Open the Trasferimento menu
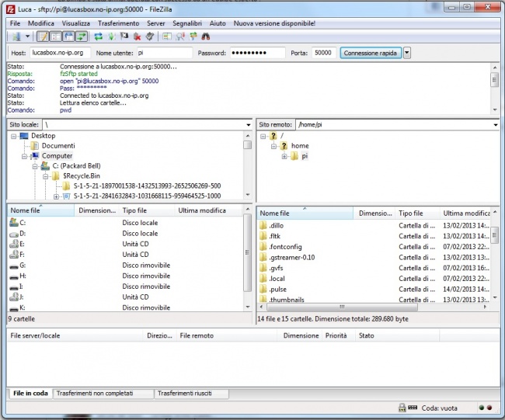 (119, 23)
